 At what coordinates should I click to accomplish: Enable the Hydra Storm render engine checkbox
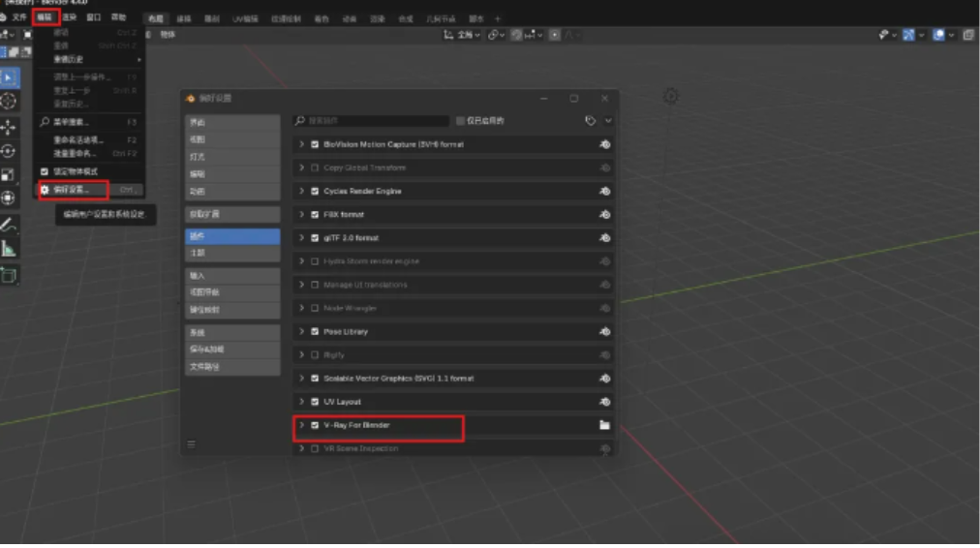pyautogui.click(x=315, y=261)
